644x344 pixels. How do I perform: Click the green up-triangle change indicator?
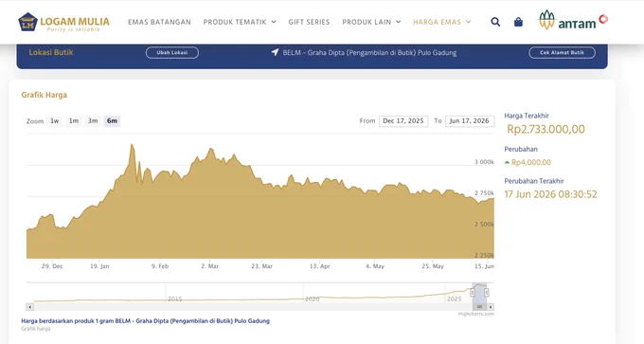point(507,162)
